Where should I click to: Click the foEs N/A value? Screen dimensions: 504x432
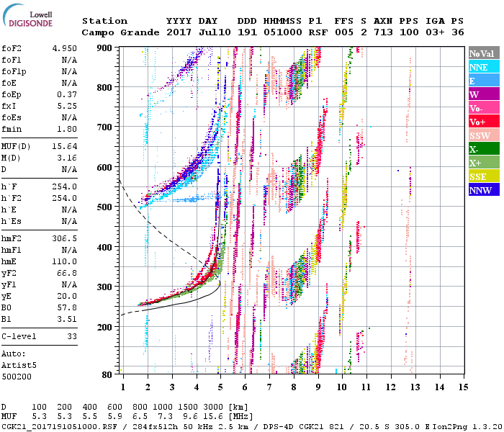tap(69, 117)
